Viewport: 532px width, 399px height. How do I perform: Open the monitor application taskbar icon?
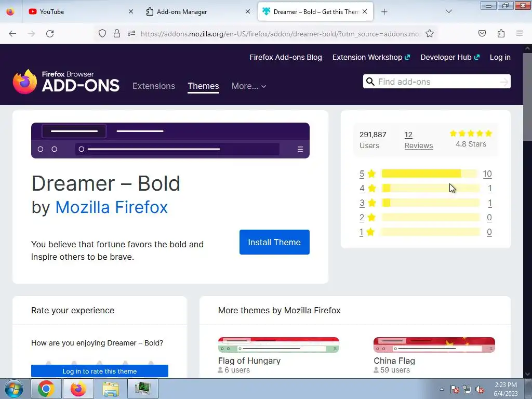click(x=142, y=389)
